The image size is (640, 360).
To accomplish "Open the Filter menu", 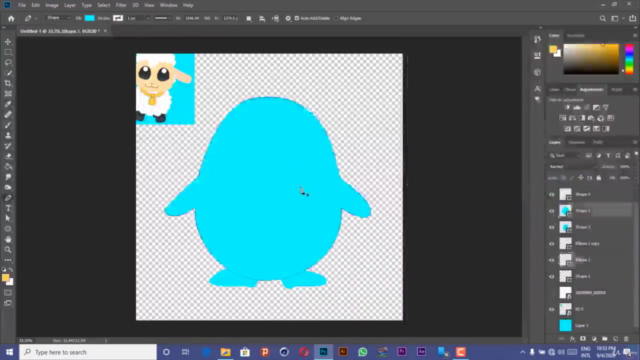I will [121, 5].
